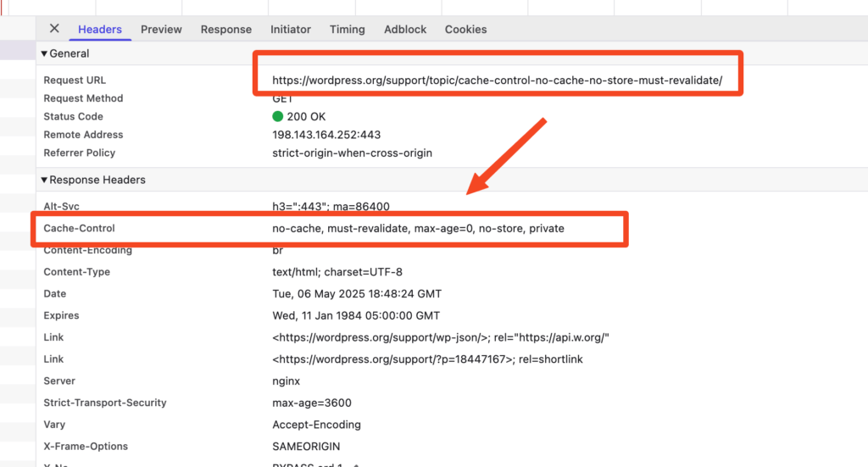Select remote address 198.143.164.252:443
The image size is (868, 467).
coord(326,135)
